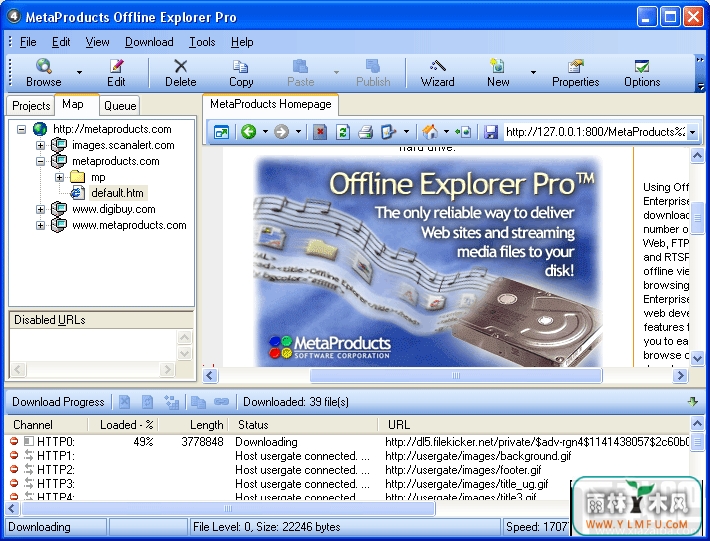Open the Home icon dropdown arrow

click(446, 132)
